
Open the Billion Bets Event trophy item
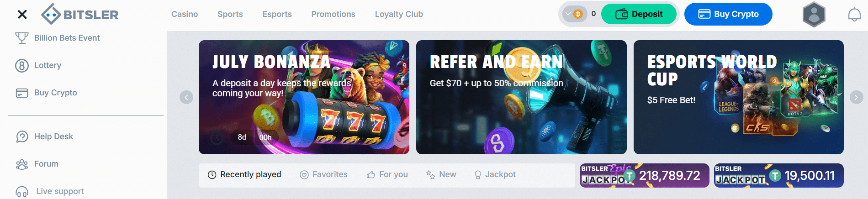click(58, 38)
